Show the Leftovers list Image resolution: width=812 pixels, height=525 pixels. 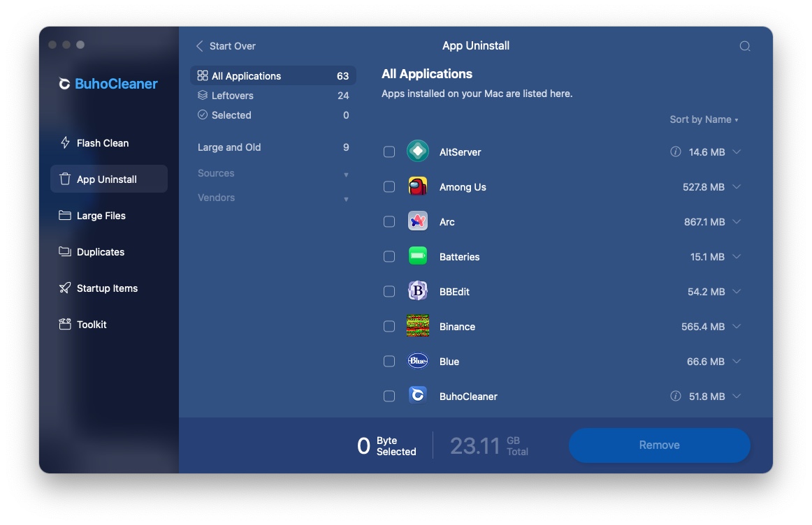click(273, 95)
